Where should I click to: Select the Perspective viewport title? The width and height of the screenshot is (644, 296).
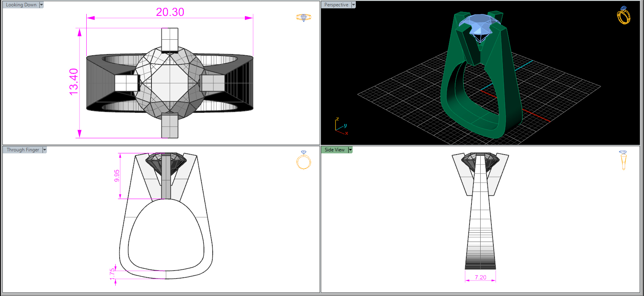point(336,5)
